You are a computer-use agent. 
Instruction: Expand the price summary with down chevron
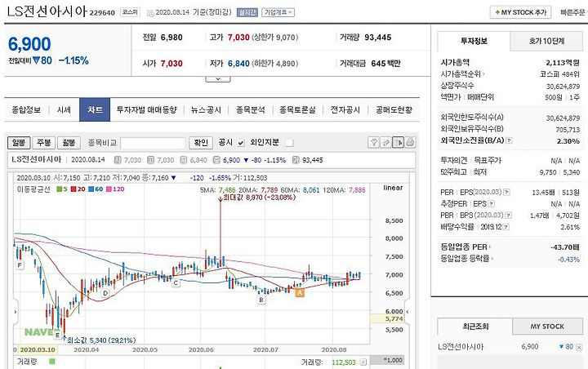coord(218,79)
